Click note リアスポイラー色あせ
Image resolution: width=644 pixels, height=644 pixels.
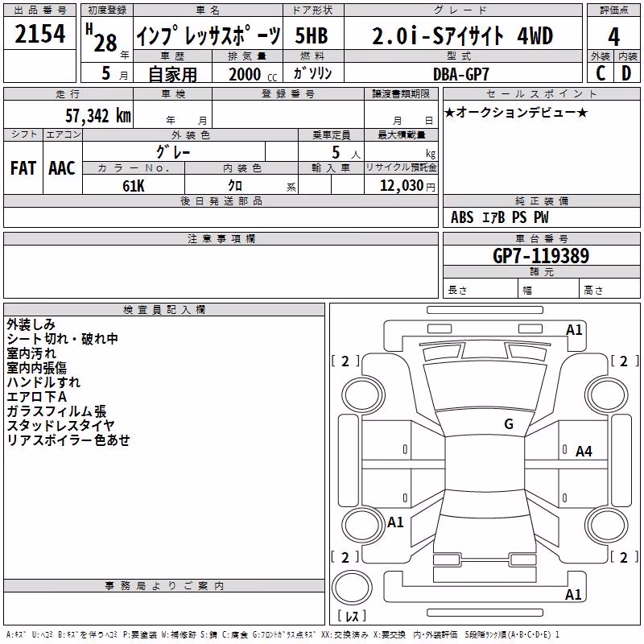pyautogui.click(x=68, y=440)
